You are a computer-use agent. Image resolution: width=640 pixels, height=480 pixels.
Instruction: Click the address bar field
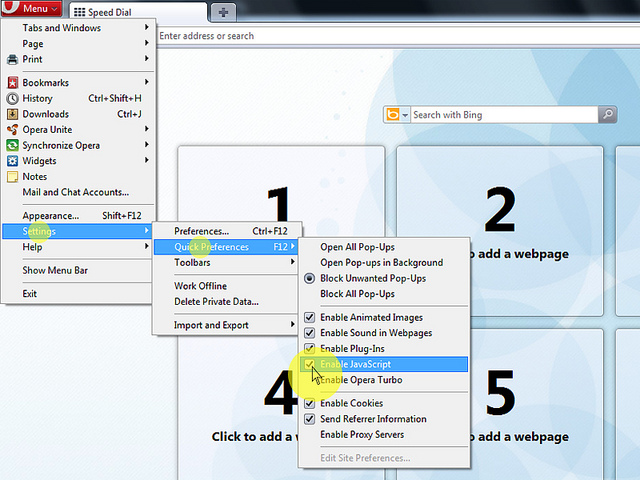click(x=390, y=36)
